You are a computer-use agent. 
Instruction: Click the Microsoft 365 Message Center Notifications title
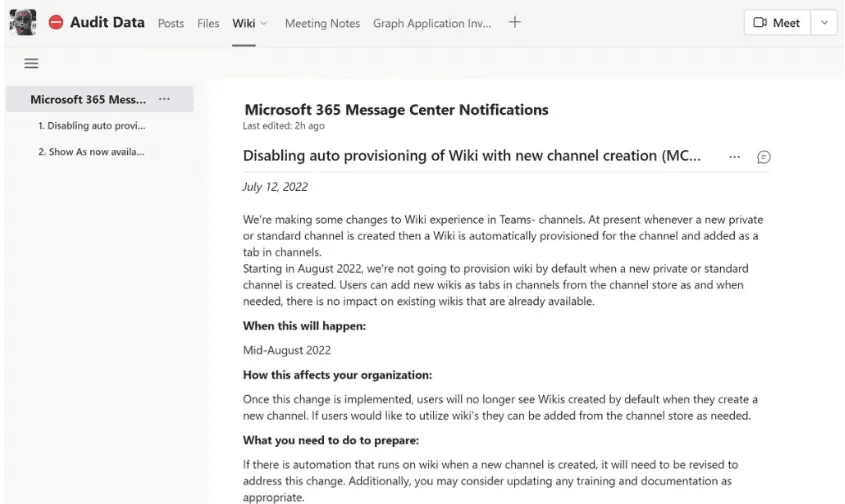[396, 110]
